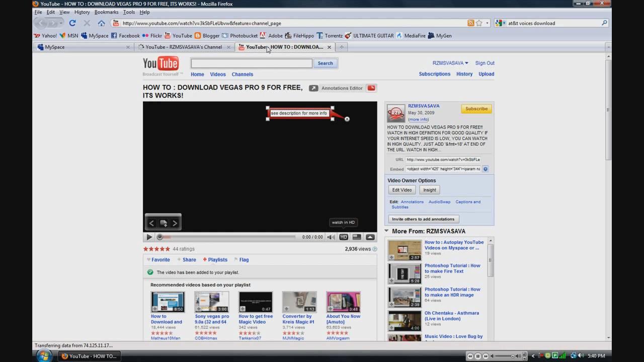
Task: Collapse the More From: RZMSVASAVA section
Action: click(x=386, y=231)
